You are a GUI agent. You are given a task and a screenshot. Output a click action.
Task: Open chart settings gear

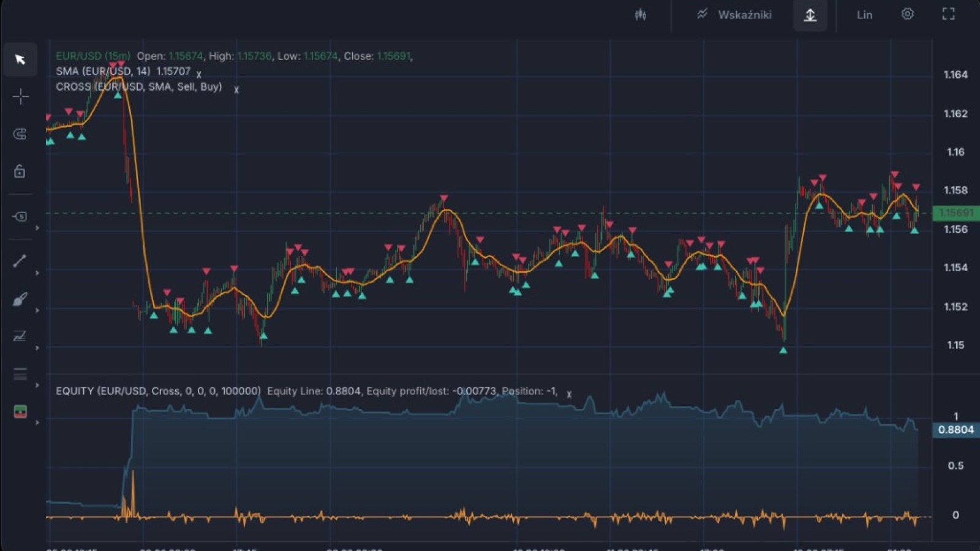(x=908, y=14)
